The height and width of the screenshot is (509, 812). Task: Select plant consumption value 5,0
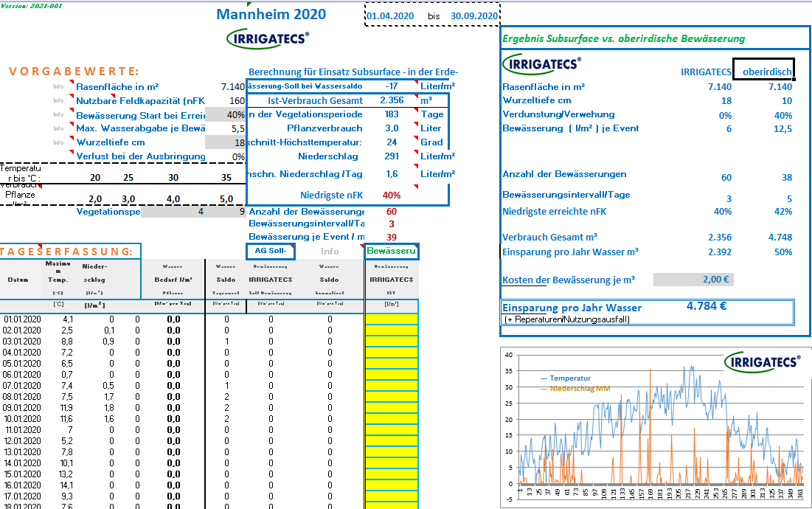click(226, 199)
